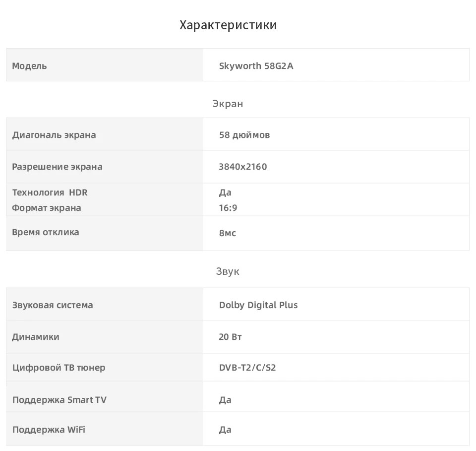This screenshot has height=451, width=476.
Task: Click the Время отклика label
Action: (46, 232)
